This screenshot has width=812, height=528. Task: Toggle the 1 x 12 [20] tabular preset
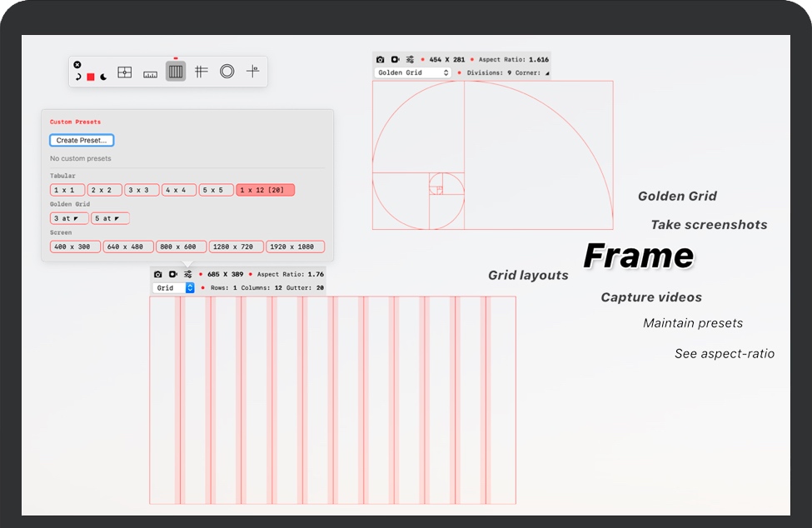[265, 190]
